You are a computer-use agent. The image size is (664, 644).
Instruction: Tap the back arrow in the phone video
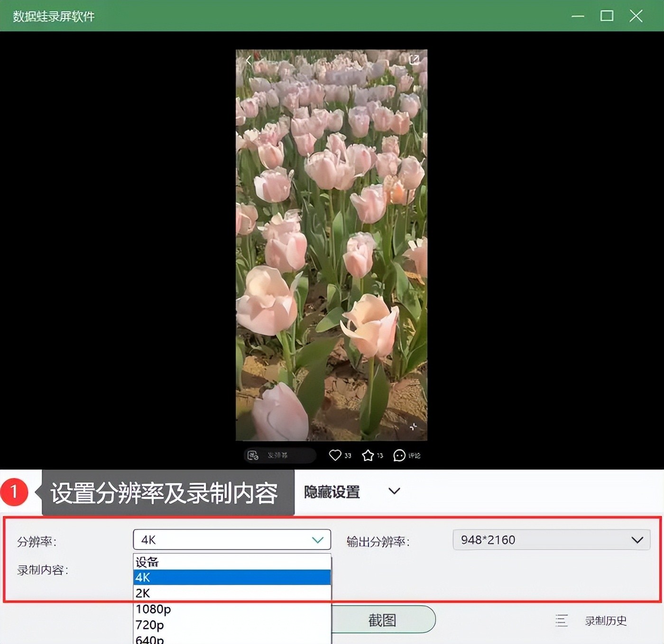(x=248, y=60)
